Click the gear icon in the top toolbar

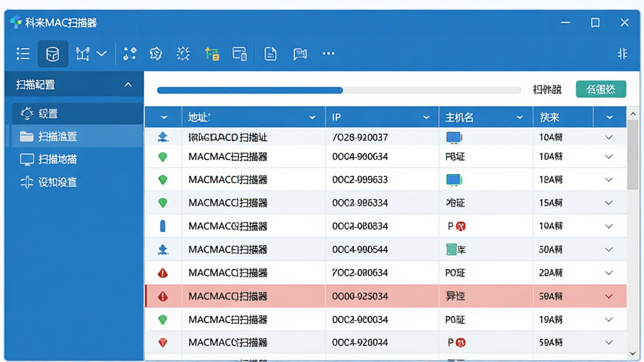pyautogui.click(x=183, y=54)
